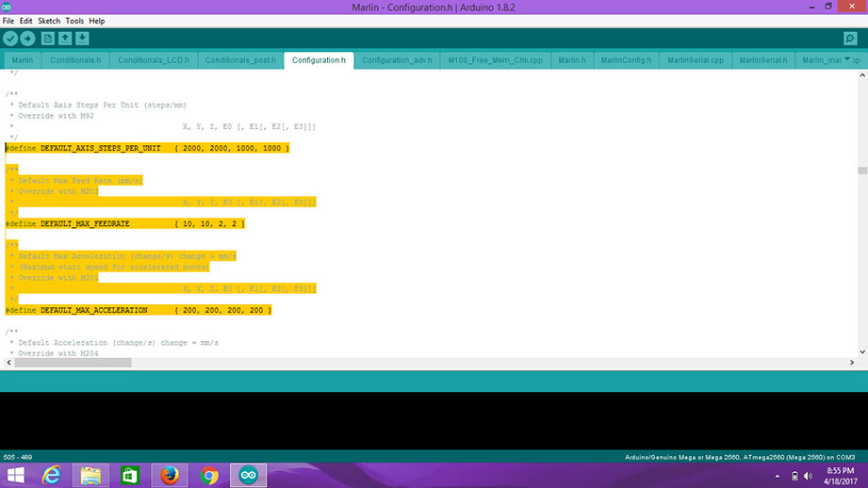Open the tab list dropdown arrow
Screen dimensions: 868x488
click(x=847, y=59)
